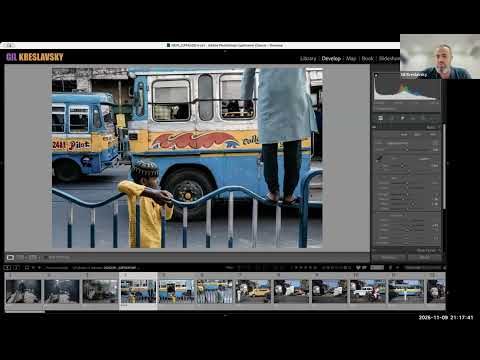The height and width of the screenshot is (360, 480).
Task: Click the Reset button
Action: [425, 257]
